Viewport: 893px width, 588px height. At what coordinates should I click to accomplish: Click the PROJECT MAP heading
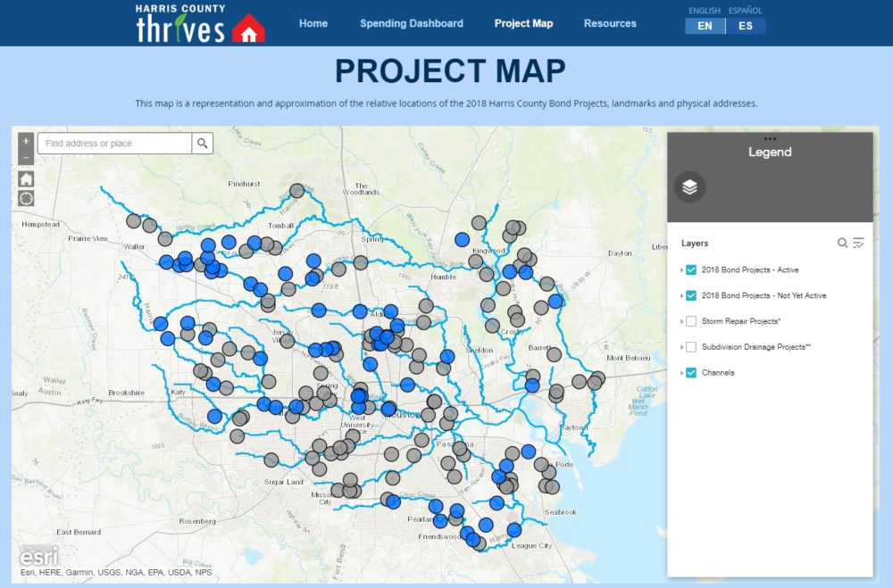(x=450, y=71)
